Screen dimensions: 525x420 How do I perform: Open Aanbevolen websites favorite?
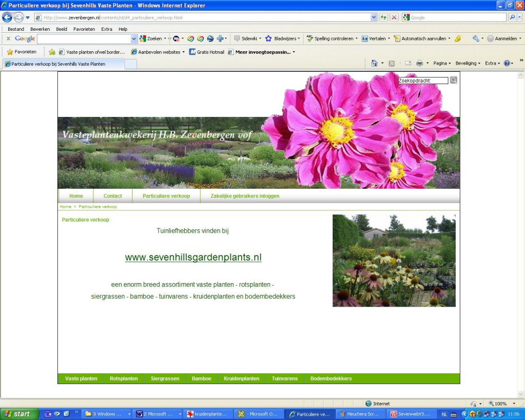coord(157,52)
